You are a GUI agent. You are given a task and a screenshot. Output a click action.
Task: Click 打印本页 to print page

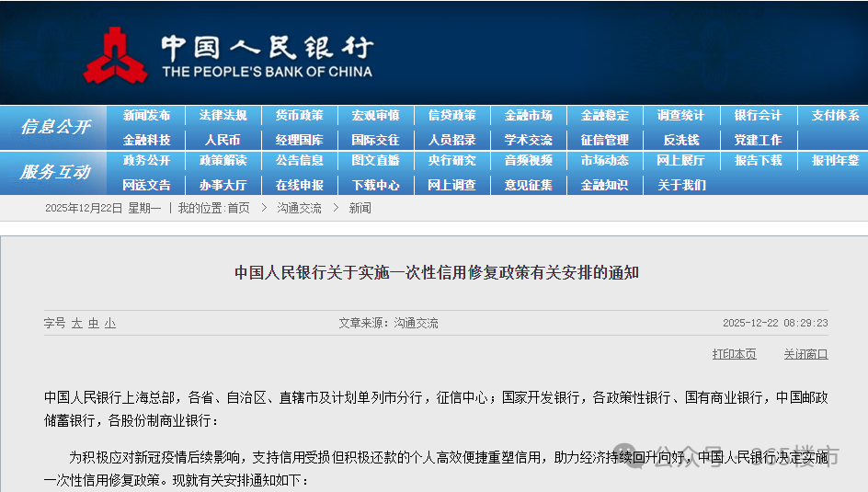tap(734, 354)
